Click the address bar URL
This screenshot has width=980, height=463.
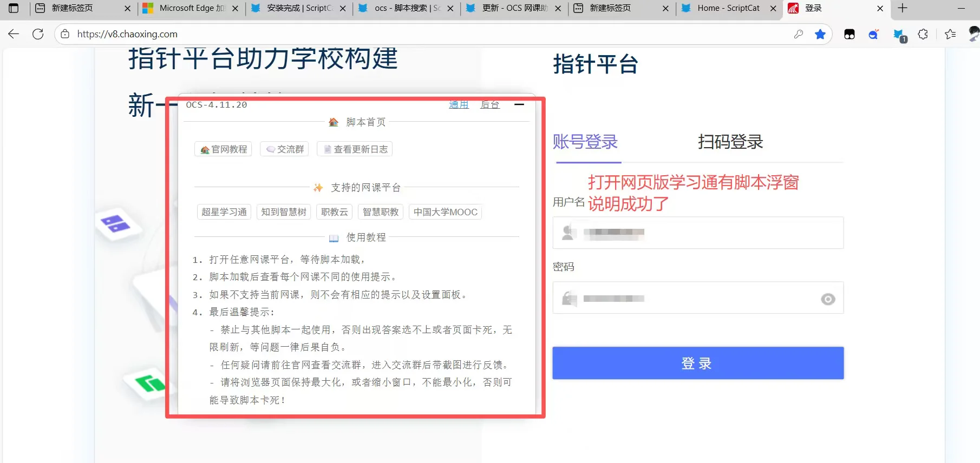pos(127,34)
